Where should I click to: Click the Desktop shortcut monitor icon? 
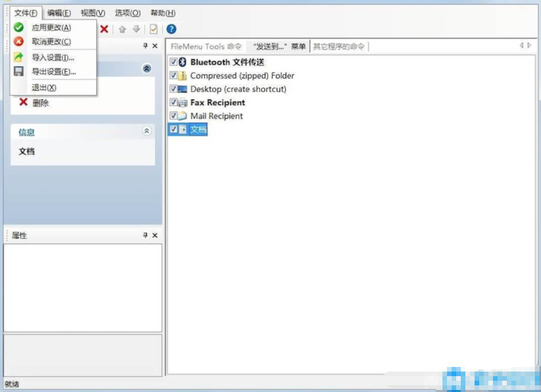tap(182, 89)
